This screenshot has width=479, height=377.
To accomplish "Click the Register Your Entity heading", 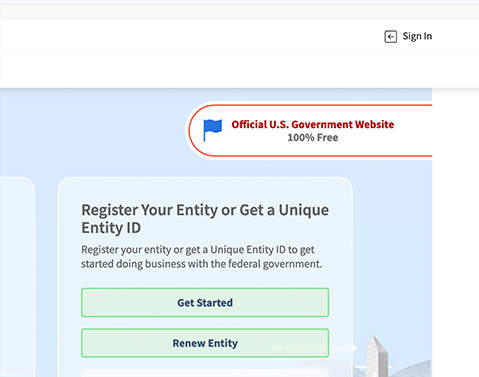I will pos(205,219).
